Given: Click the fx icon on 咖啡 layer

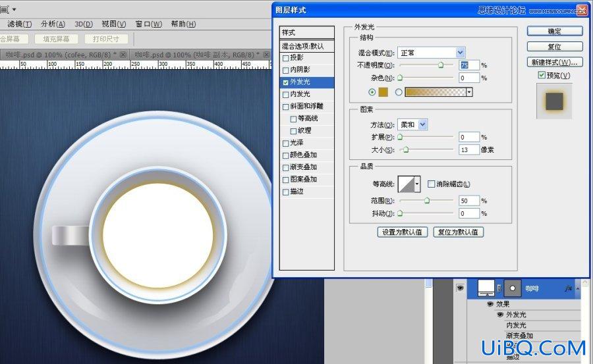Looking at the screenshot, I should (x=568, y=288).
